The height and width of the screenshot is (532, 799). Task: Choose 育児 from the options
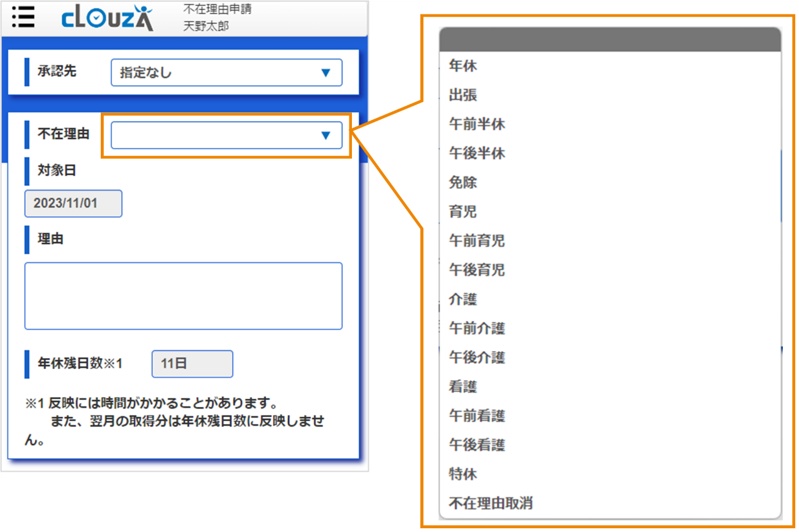[461, 212]
